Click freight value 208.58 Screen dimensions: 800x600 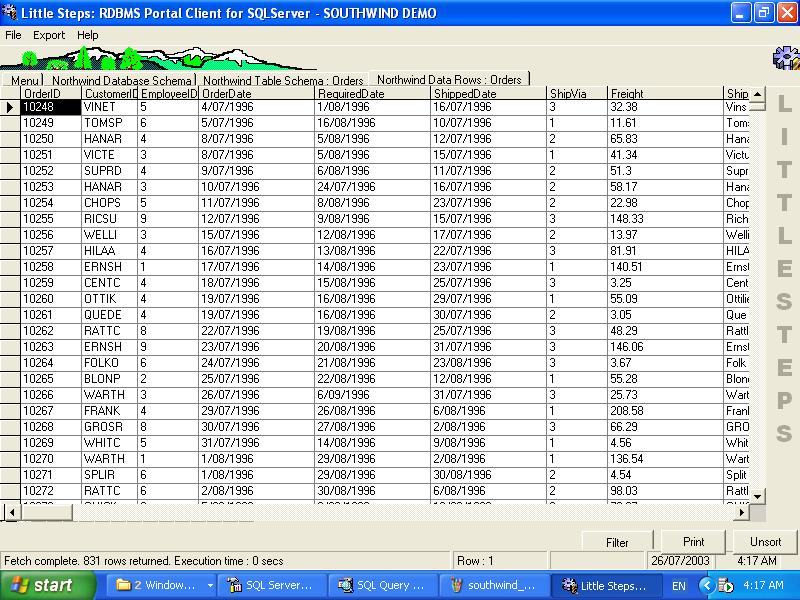coord(665,411)
